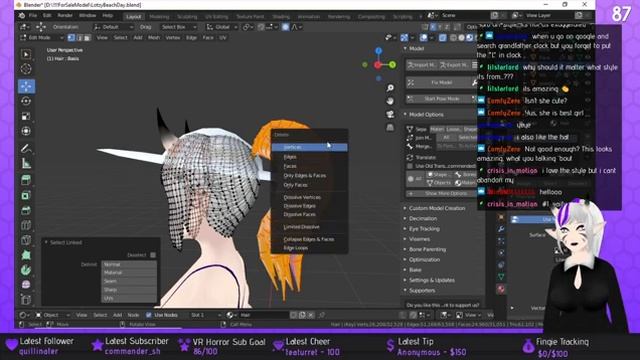
Task: Select the Rotate tool
Action: tap(26, 101)
